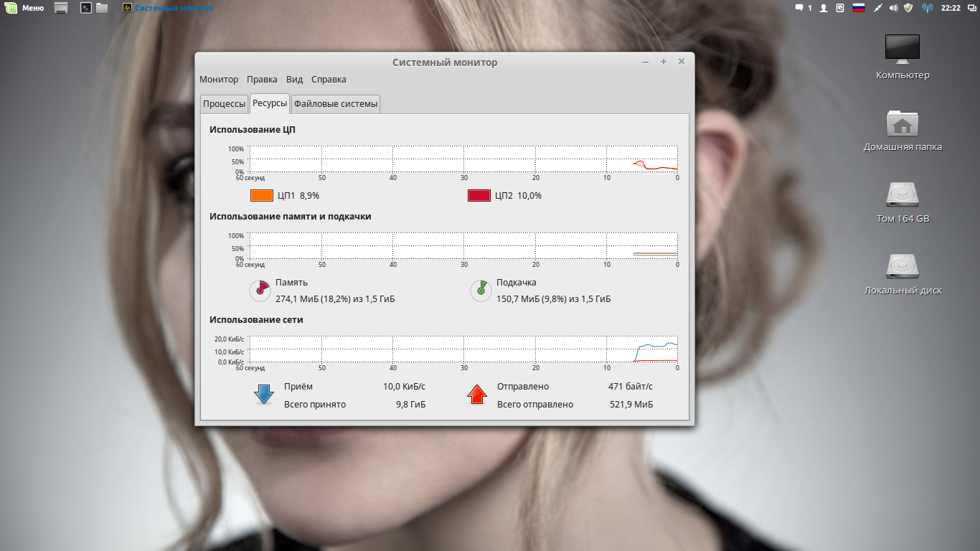Switch to the Файловые системы tab
980x551 pixels.
click(335, 104)
